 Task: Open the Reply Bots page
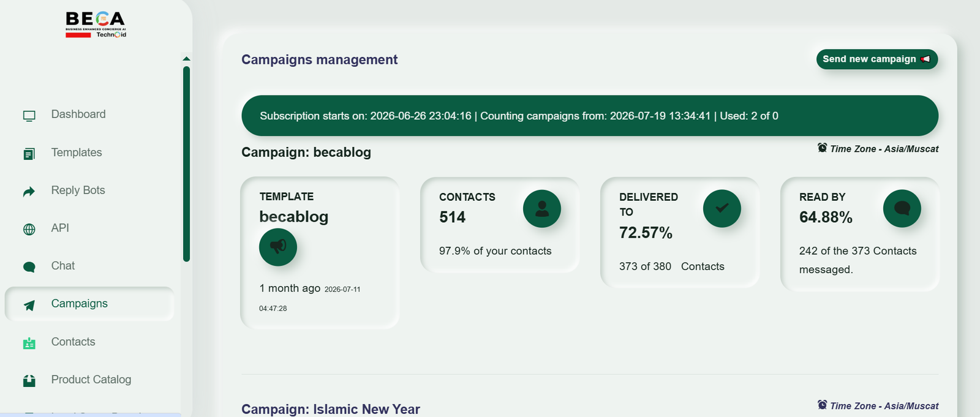click(x=78, y=190)
